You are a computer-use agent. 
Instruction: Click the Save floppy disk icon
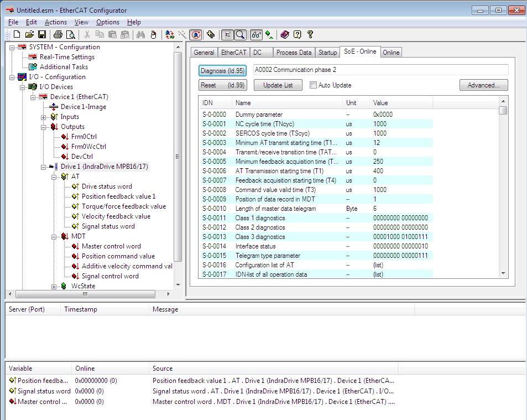pyautogui.click(x=41, y=35)
